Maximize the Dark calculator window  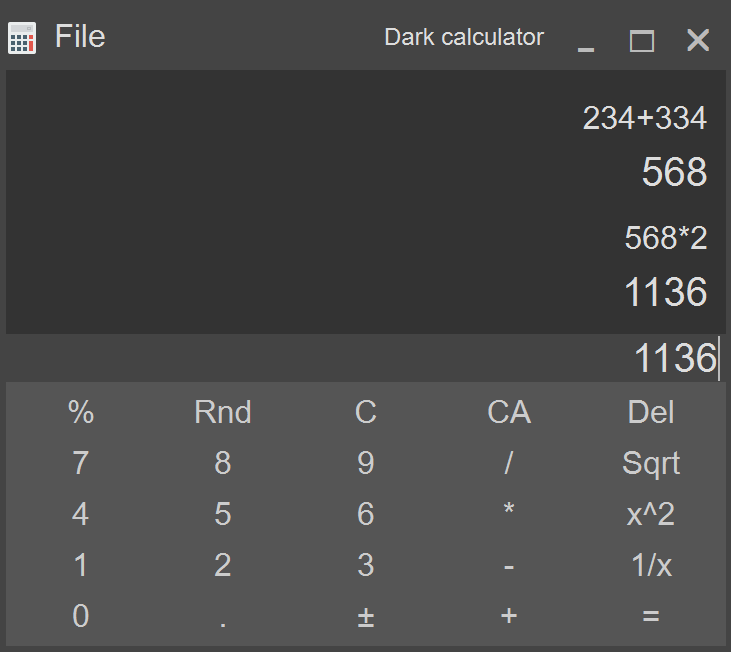[x=641, y=41]
